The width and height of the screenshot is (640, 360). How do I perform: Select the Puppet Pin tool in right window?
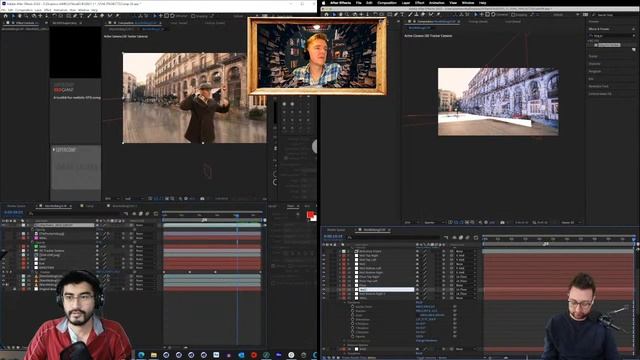438,14
